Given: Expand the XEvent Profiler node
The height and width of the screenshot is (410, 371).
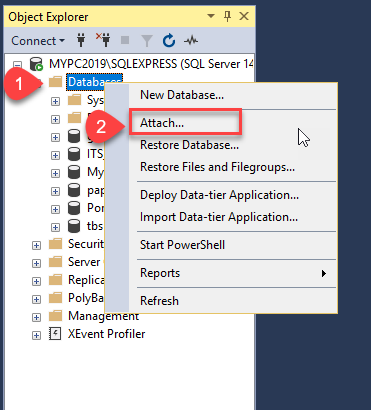Looking at the screenshot, I should pyautogui.click(x=36, y=335).
